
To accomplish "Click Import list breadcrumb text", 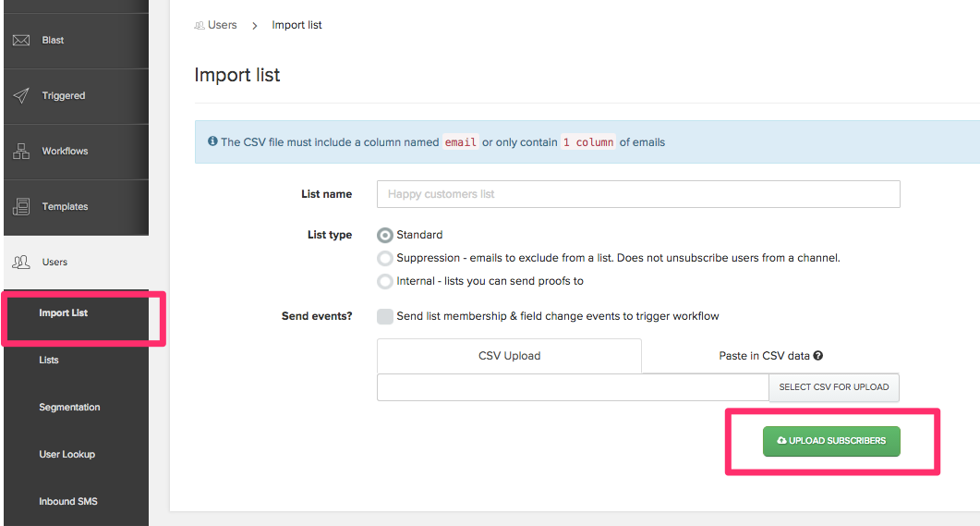I will (296, 25).
